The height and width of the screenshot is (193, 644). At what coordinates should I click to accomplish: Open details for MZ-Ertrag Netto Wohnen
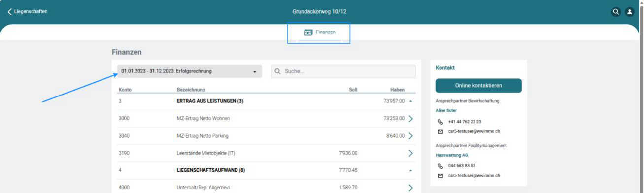[x=411, y=119]
